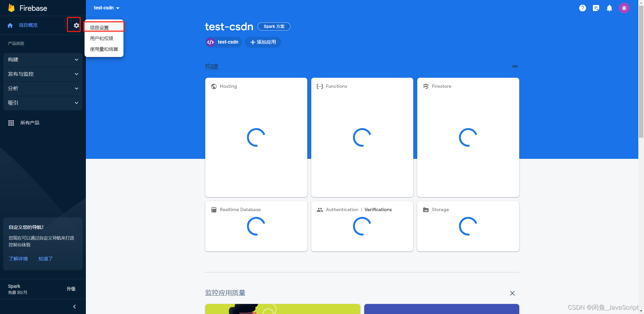The width and height of the screenshot is (644, 314).
Task: Dismiss the tip with 知道了
Action: (46, 259)
